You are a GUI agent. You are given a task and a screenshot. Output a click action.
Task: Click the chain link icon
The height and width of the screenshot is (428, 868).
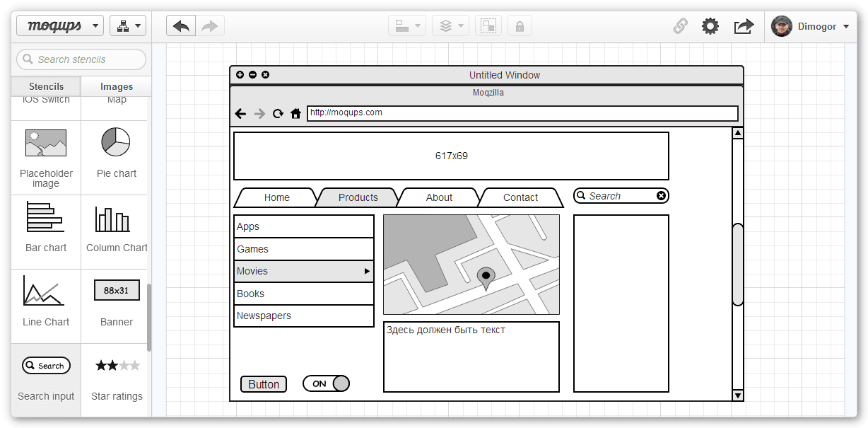pos(680,26)
